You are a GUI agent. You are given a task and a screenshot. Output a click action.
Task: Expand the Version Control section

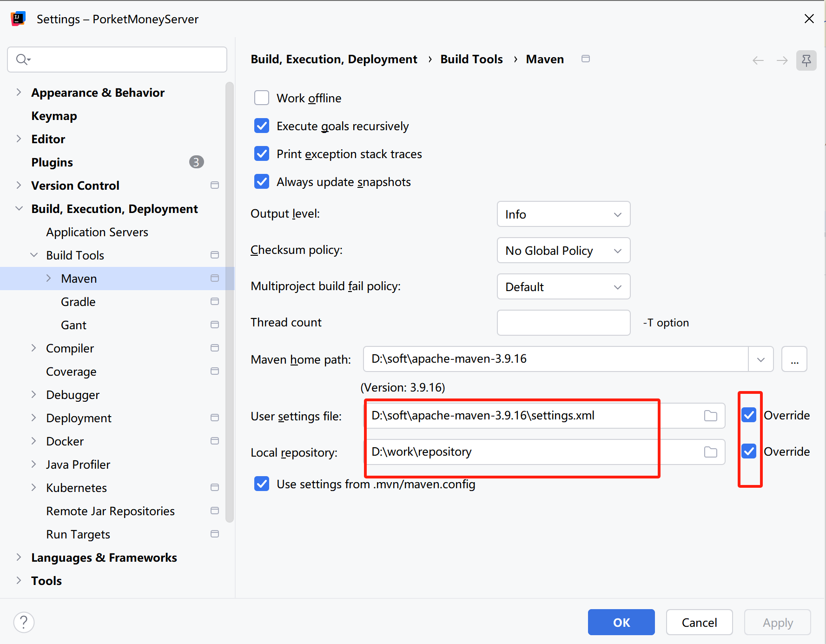[x=19, y=185]
